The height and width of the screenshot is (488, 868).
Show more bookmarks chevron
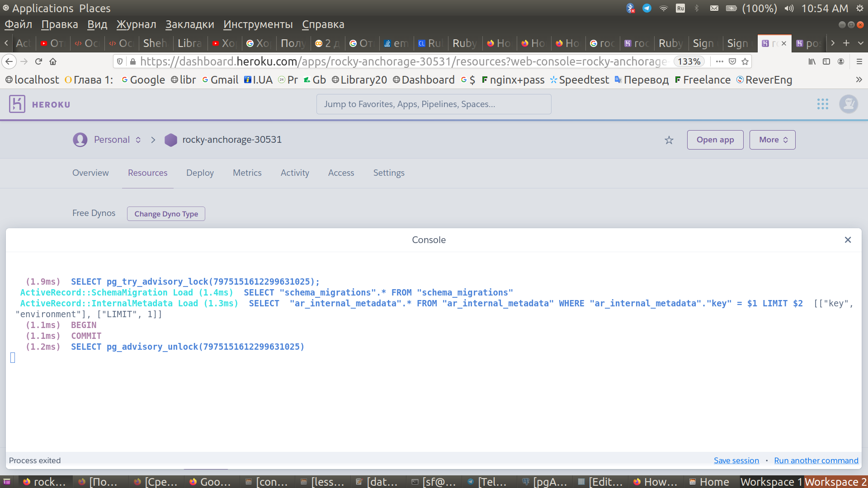coord(859,80)
